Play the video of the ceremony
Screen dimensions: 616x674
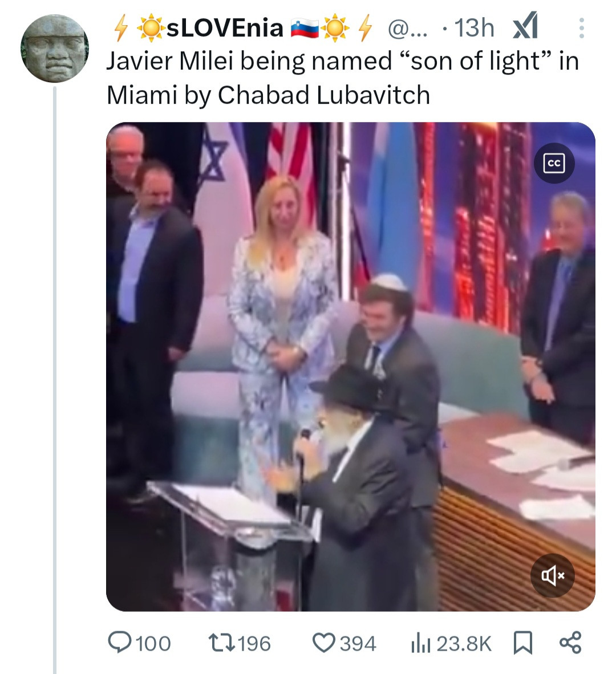tap(350, 366)
